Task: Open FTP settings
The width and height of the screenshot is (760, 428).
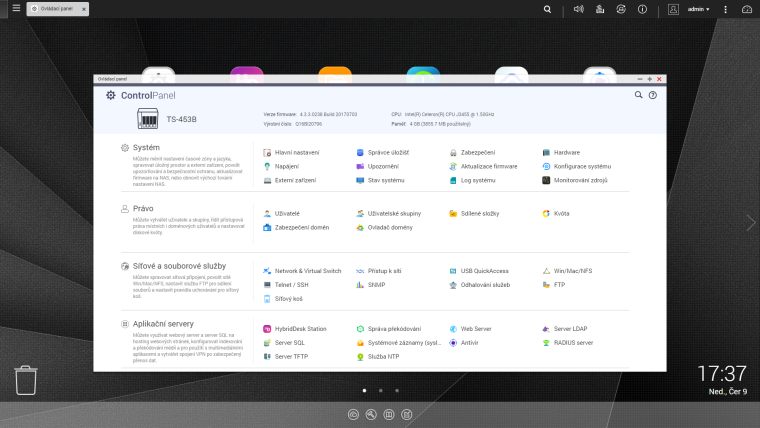Action: point(554,285)
